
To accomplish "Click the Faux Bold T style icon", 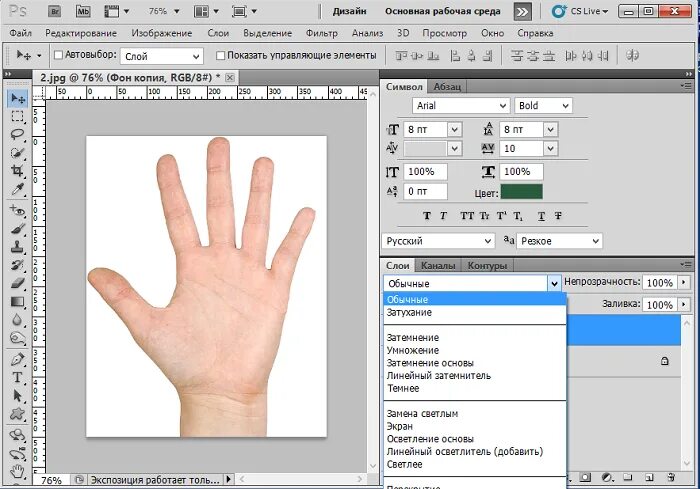I will [x=427, y=216].
